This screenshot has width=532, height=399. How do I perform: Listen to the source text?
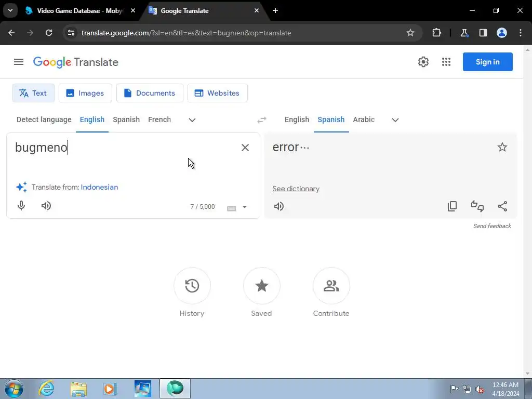click(x=46, y=206)
